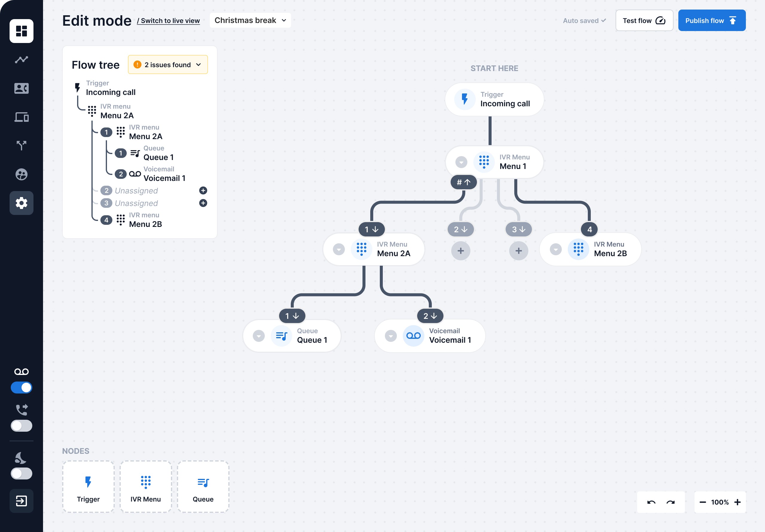Click the call routing fork icon
Screen dimensions: 765x532
21,145
